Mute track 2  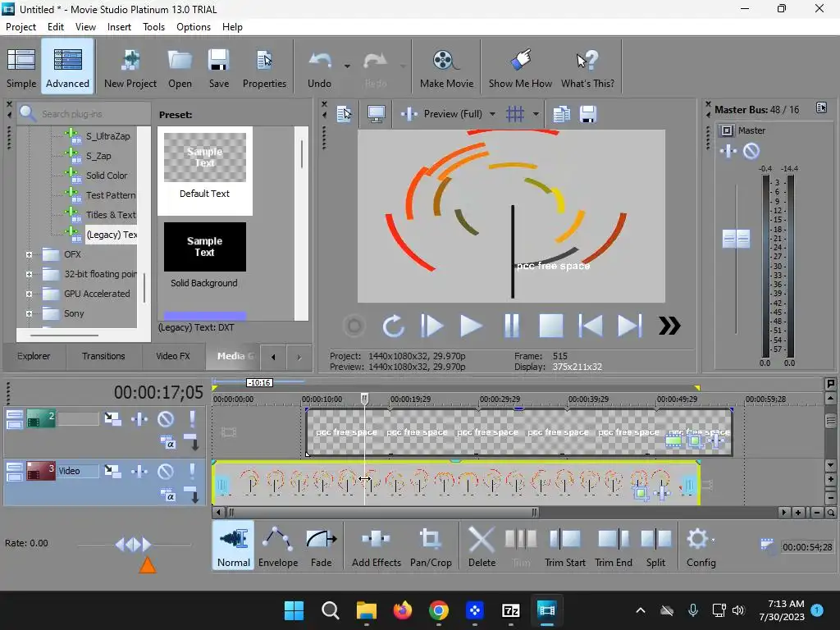click(x=166, y=419)
